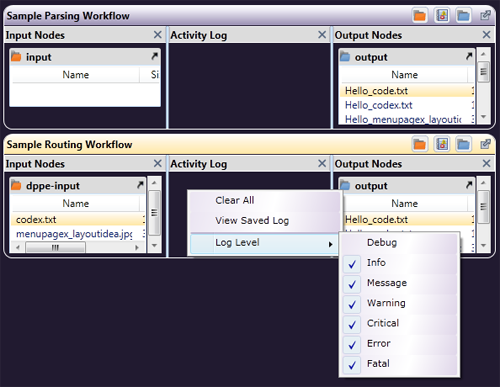
Task: Enable the Debug log level
Action: (400, 243)
